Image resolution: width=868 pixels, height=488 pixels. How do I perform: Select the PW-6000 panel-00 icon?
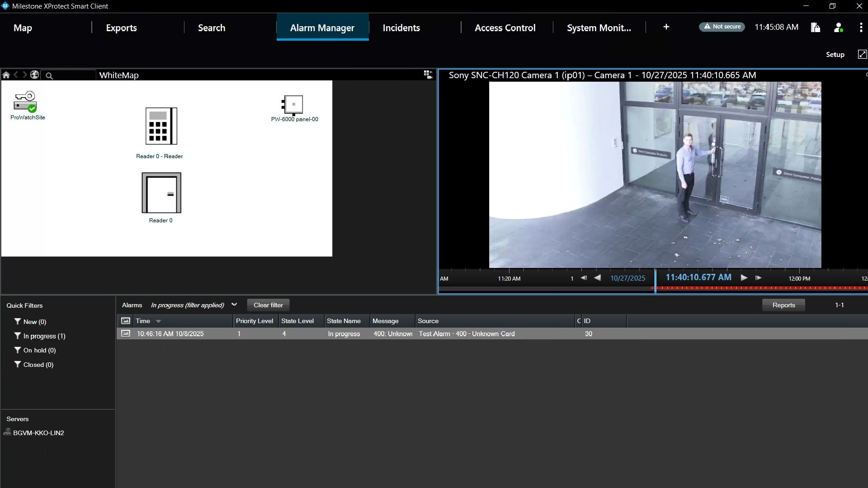[292, 105]
